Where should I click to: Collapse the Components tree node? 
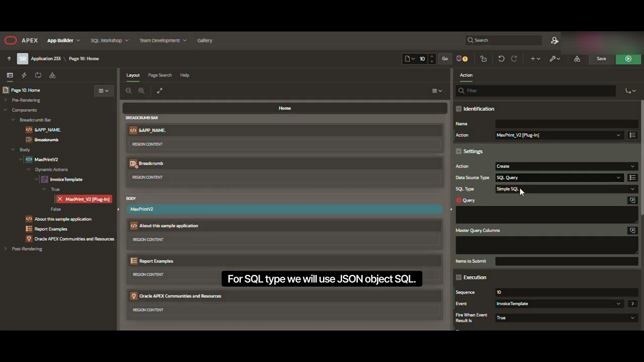click(x=6, y=110)
